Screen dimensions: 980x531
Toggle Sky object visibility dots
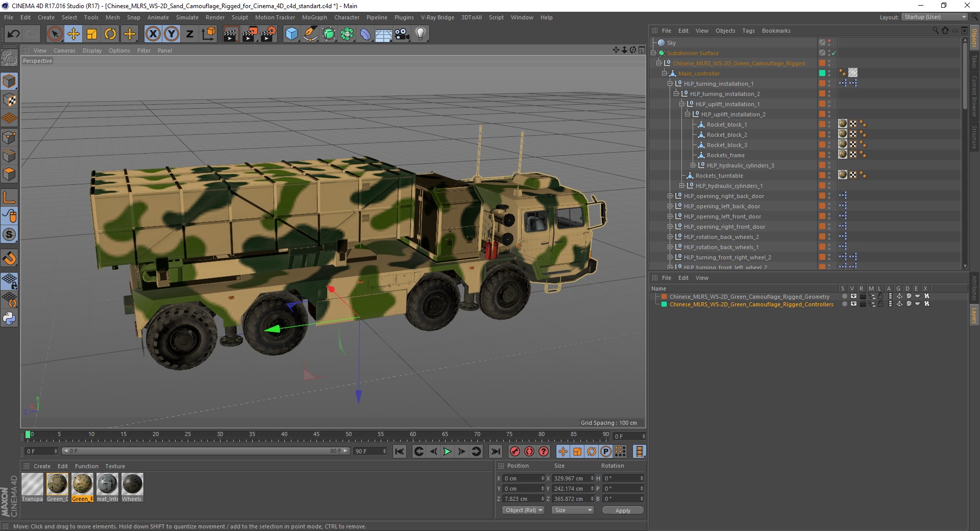point(829,43)
